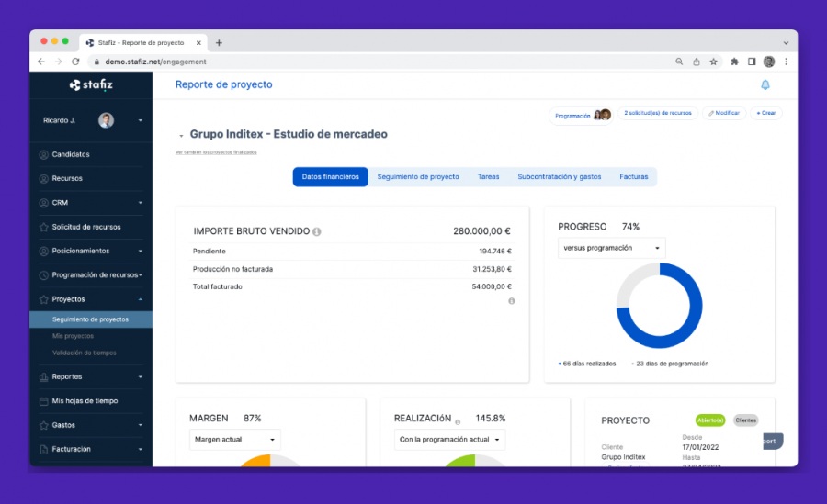Screen dimensions: 827x504
Task: Open the notifications bell icon
Action: click(765, 84)
